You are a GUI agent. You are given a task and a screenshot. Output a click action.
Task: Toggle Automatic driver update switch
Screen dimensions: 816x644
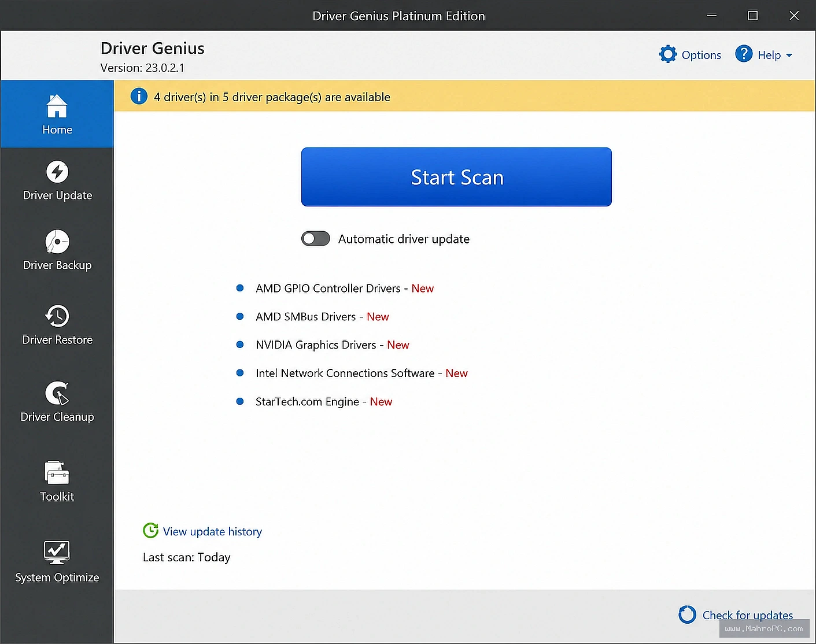pyautogui.click(x=316, y=239)
